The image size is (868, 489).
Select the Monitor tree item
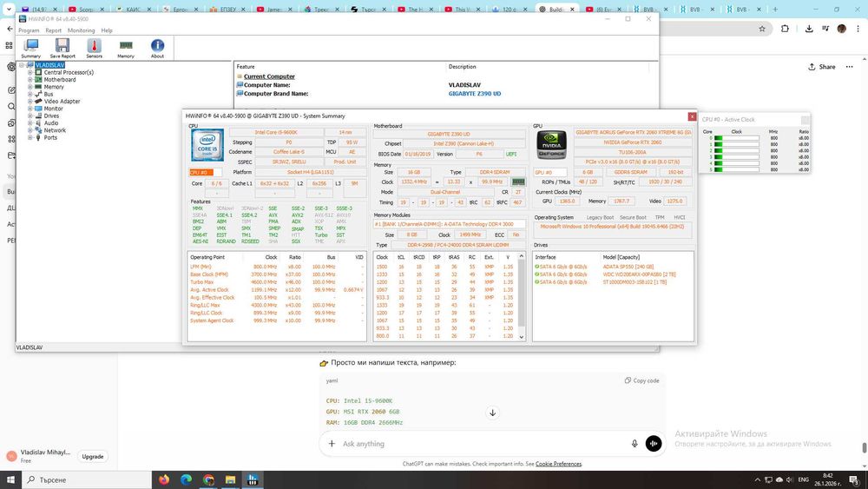point(53,109)
